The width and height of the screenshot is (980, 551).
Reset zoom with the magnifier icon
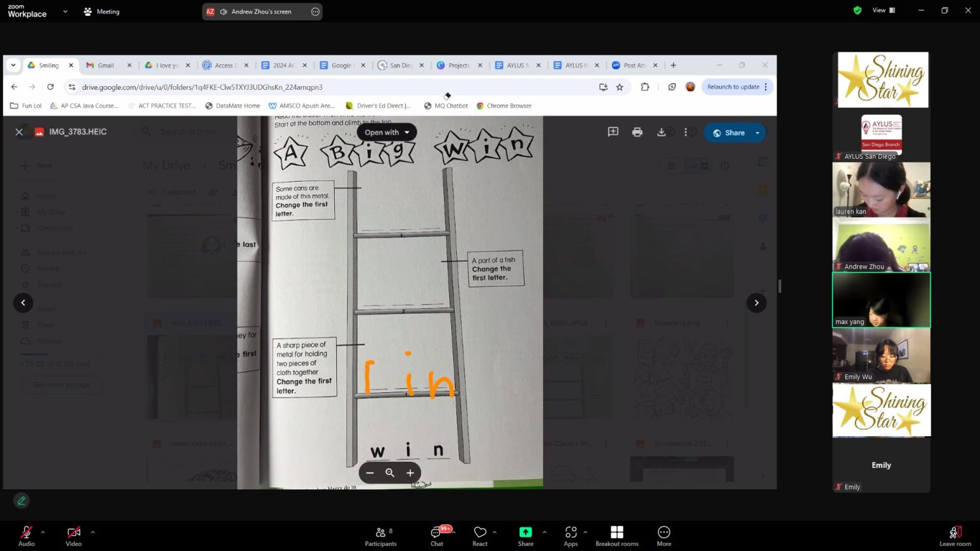tap(390, 473)
